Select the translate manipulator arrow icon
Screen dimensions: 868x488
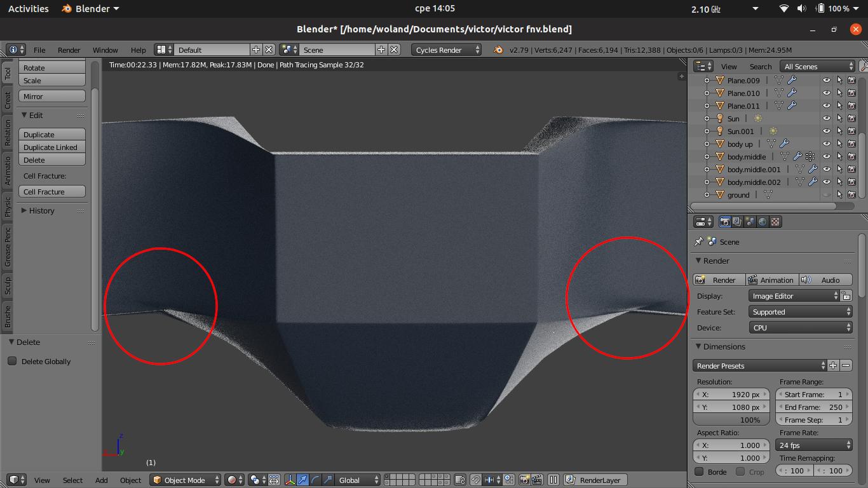[x=302, y=480]
